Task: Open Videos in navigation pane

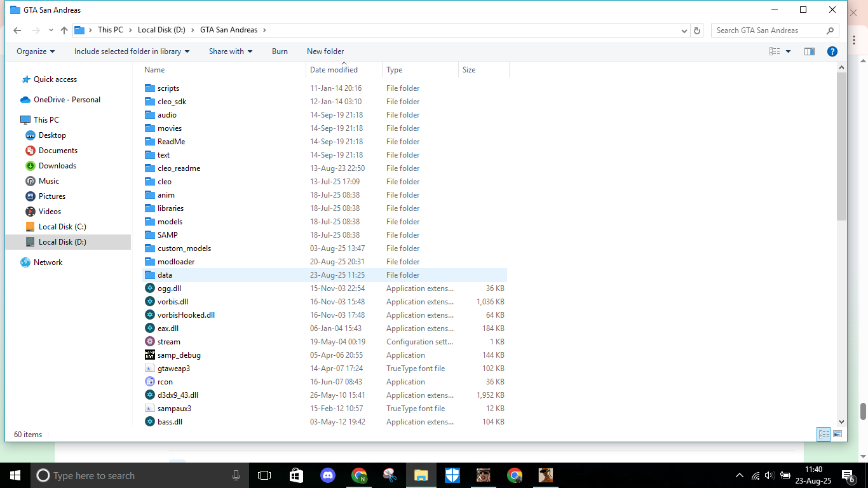Action: coord(50,212)
